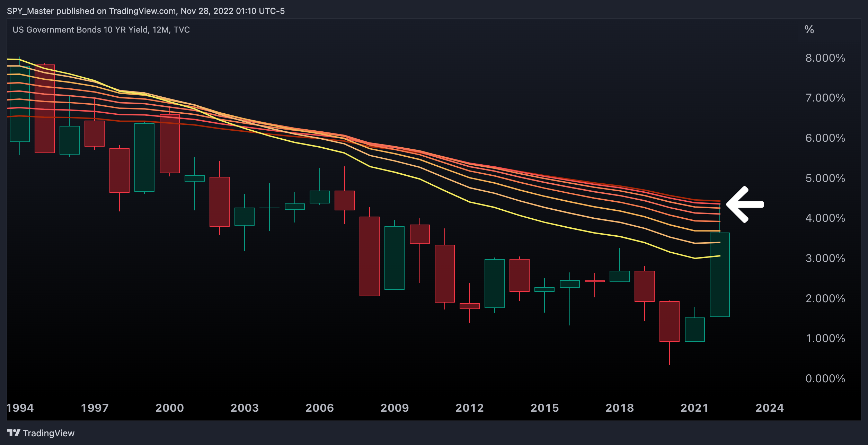
Task: Click the TradingView logo icon
Action: 14,433
